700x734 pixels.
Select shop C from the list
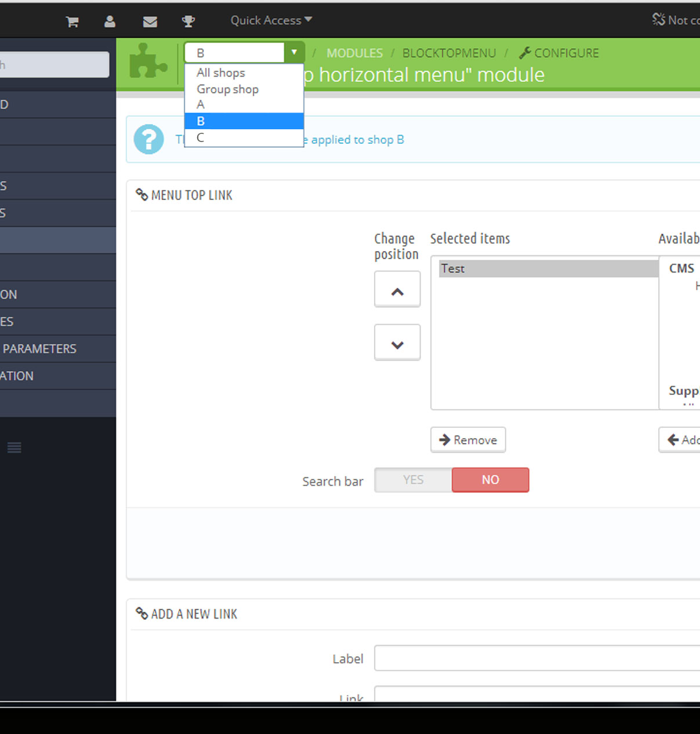click(x=244, y=137)
